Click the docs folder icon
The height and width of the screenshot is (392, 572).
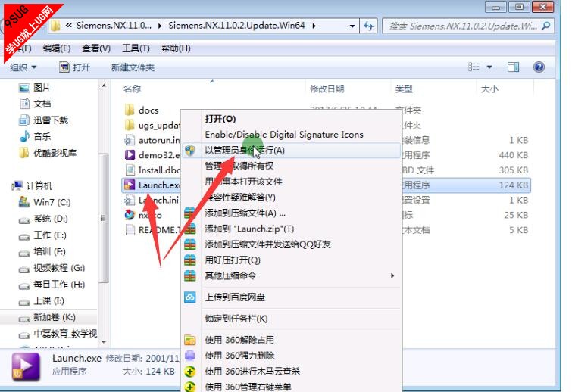coord(130,110)
